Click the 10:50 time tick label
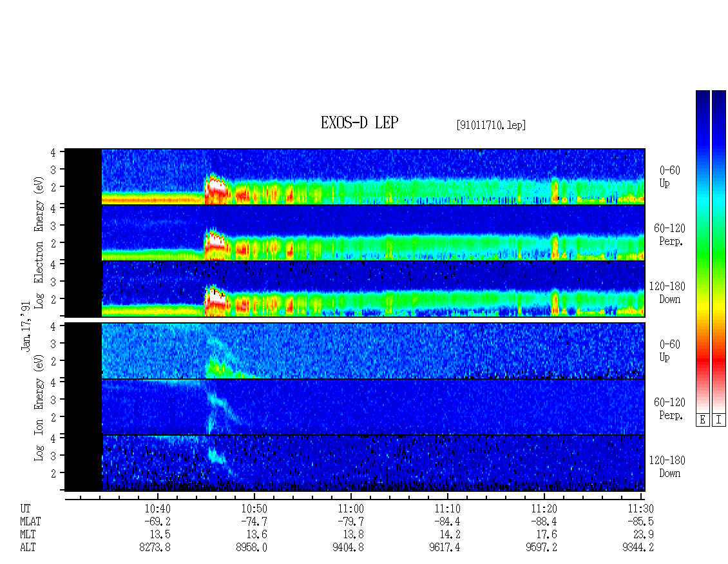728x564 pixels. click(x=254, y=509)
